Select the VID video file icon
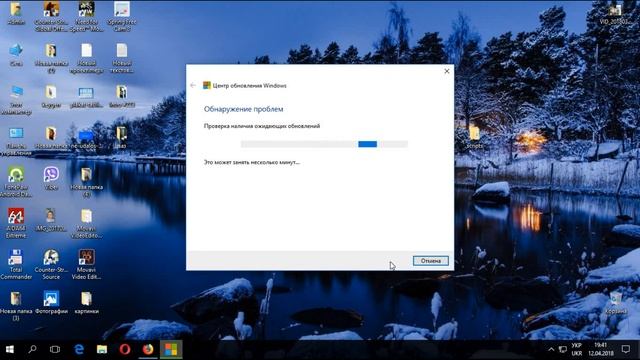640x360 pixels. (615, 14)
